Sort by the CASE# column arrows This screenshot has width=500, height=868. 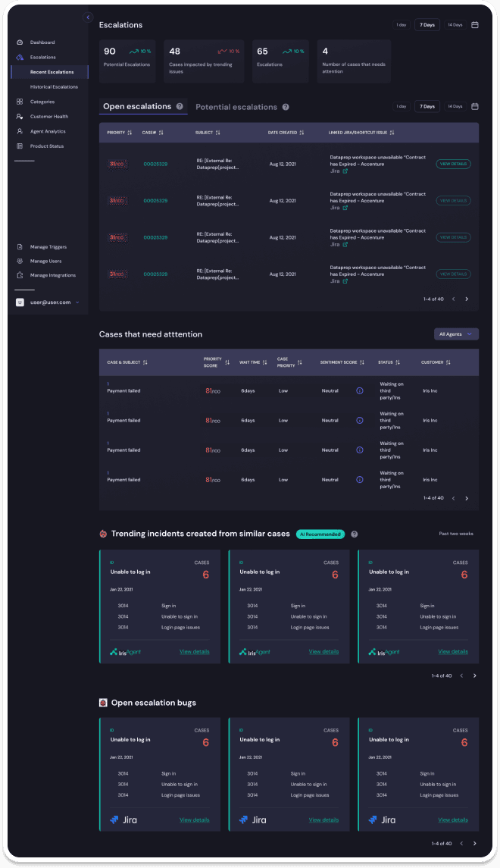point(161,133)
